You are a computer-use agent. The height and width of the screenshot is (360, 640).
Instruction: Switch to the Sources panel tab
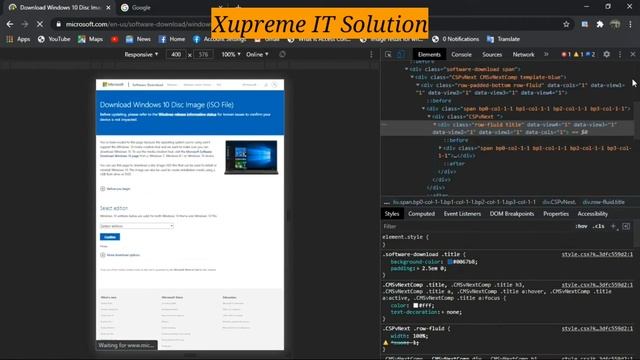(492, 54)
